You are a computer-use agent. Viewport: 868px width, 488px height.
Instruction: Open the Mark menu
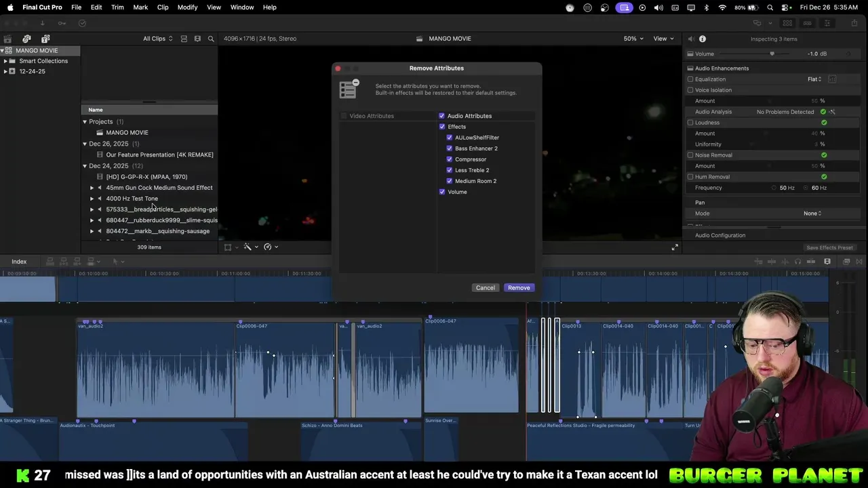140,7
